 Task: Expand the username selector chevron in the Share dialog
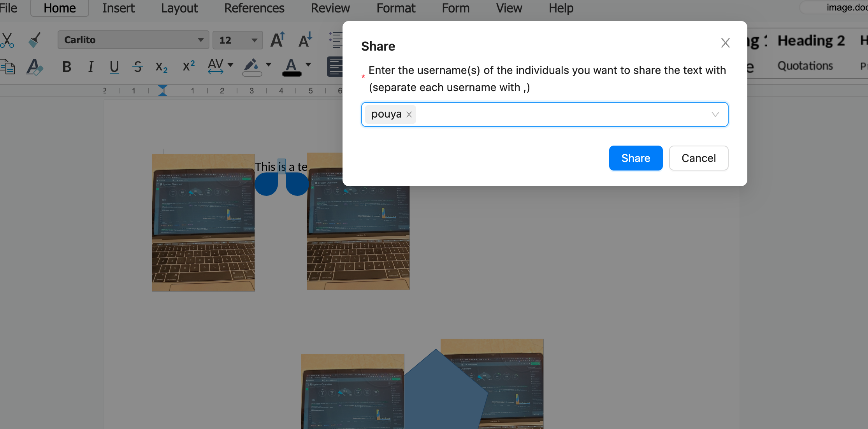715,114
